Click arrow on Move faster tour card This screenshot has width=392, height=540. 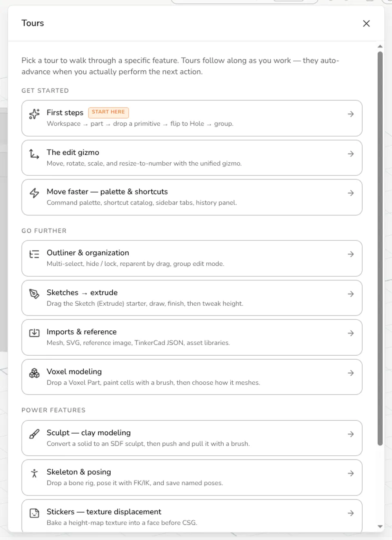pos(351,193)
